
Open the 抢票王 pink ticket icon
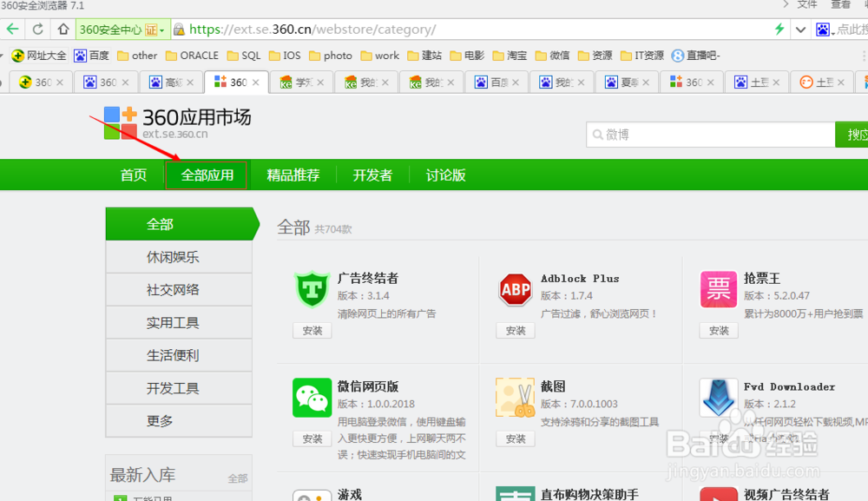click(x=718, y=289)
